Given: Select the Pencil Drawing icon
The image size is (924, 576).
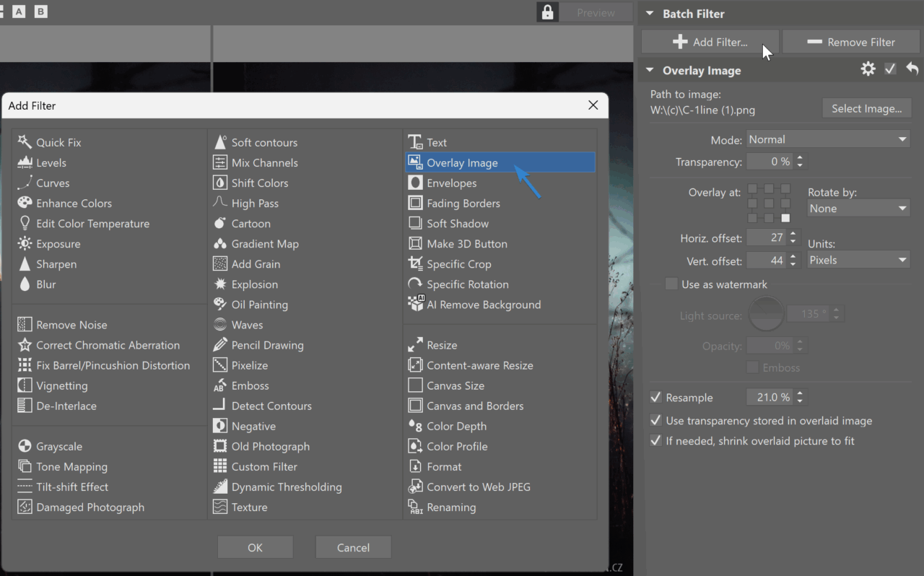Looking at the screenshot, I should (x=220, y=345).
